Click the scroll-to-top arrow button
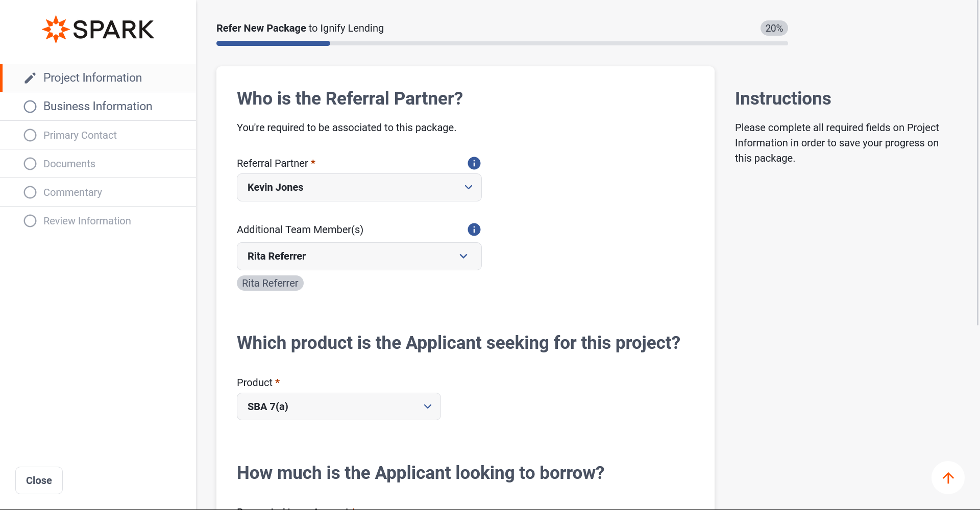 [x=948, y=478]
